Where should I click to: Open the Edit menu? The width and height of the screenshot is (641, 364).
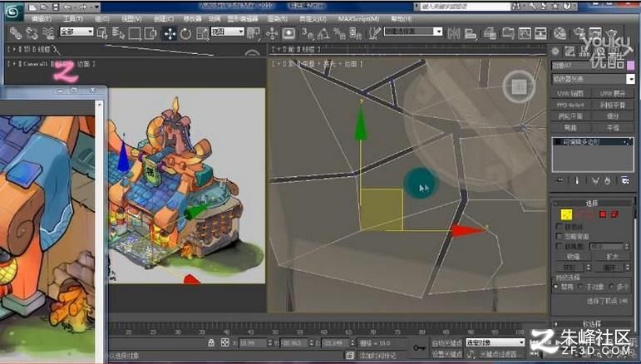(42, 19)
